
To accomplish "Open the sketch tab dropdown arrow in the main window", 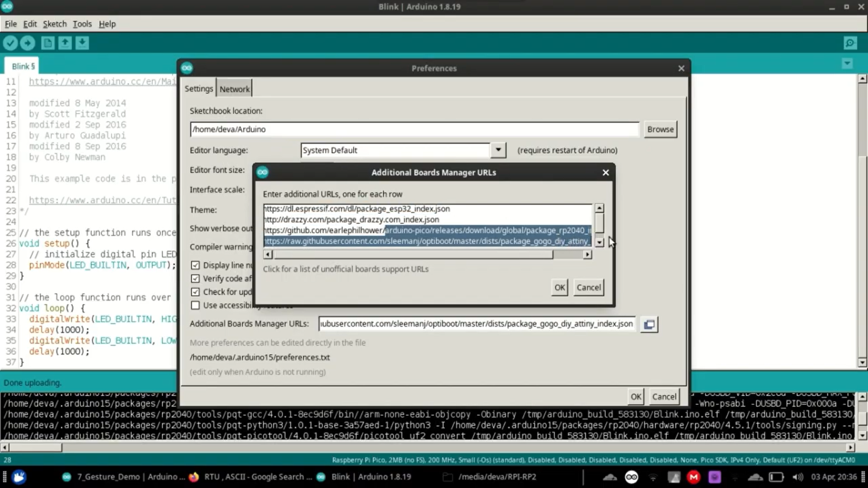I will [847, 64].
